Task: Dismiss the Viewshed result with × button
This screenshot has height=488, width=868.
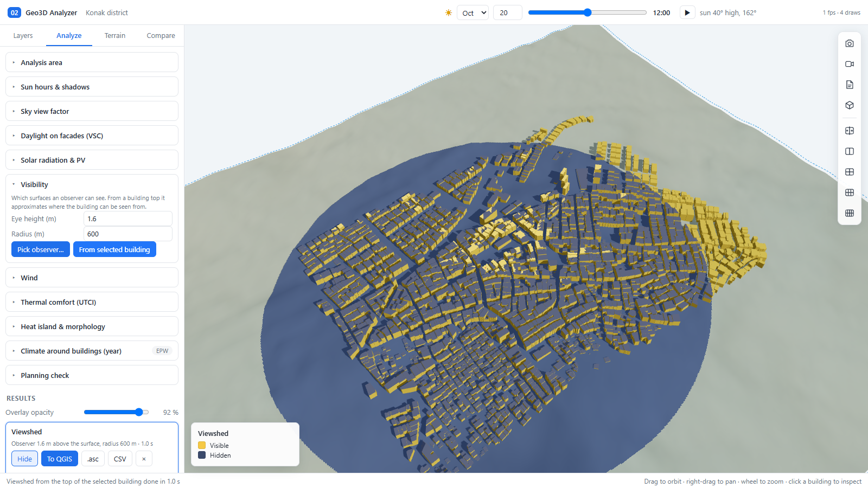Action: [x=144, y=459]
